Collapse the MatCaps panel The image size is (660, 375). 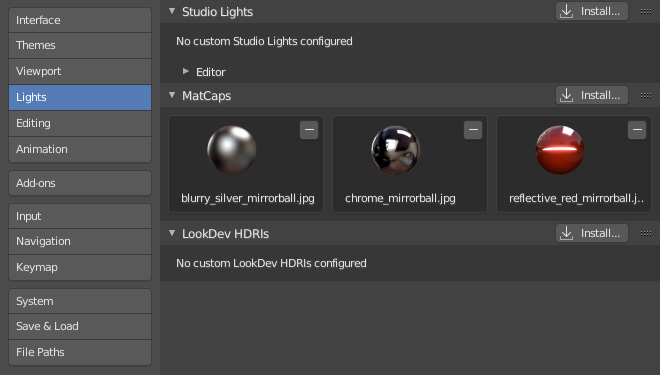coord(172,96)
